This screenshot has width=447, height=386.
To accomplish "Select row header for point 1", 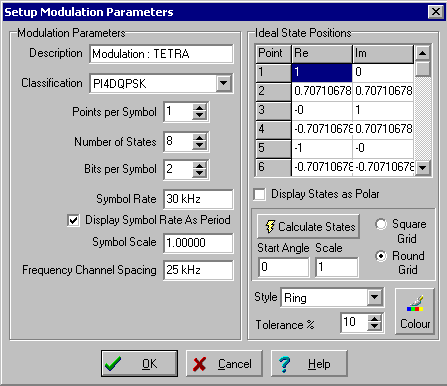I will [273, 72].
